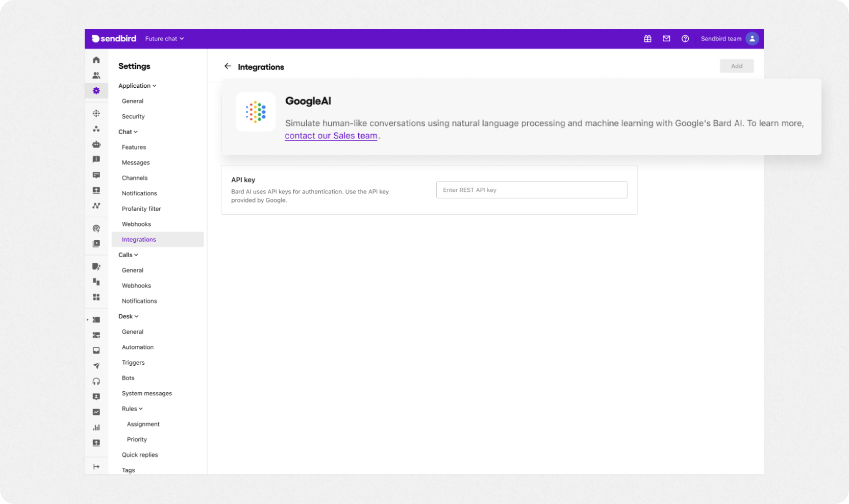The image size is (849, 504).
Task: Collapse the Chat settings section
Action: [x=128, y=132]
